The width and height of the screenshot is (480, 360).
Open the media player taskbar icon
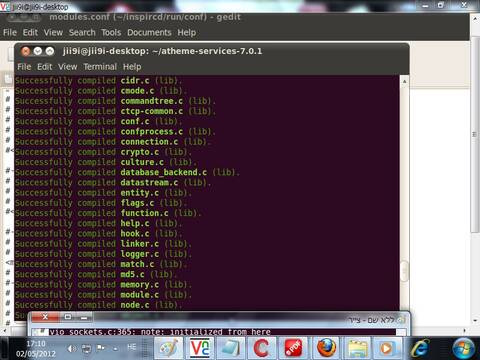387,348
